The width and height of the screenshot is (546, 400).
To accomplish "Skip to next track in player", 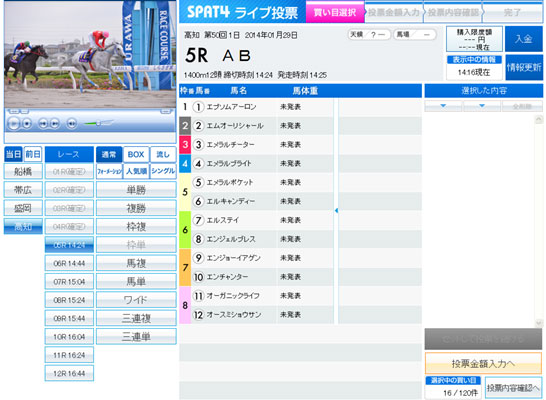I will tap(55, 123).
